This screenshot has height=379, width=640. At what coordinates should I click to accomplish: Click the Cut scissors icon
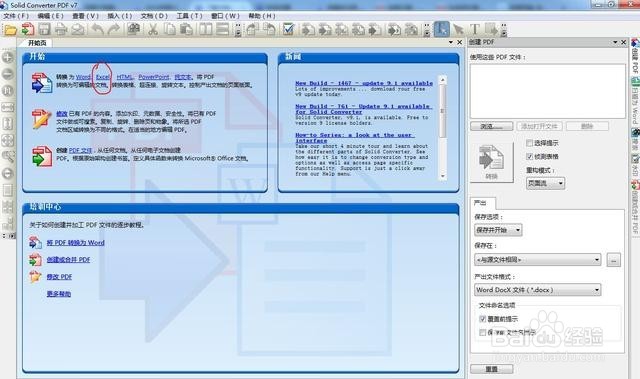153,29
